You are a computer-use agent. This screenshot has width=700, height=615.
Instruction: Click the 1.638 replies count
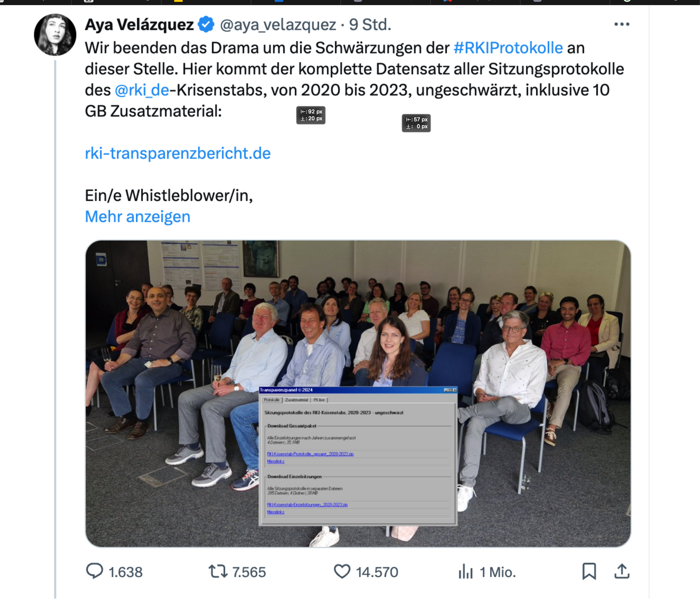click(x=125, y=572)
